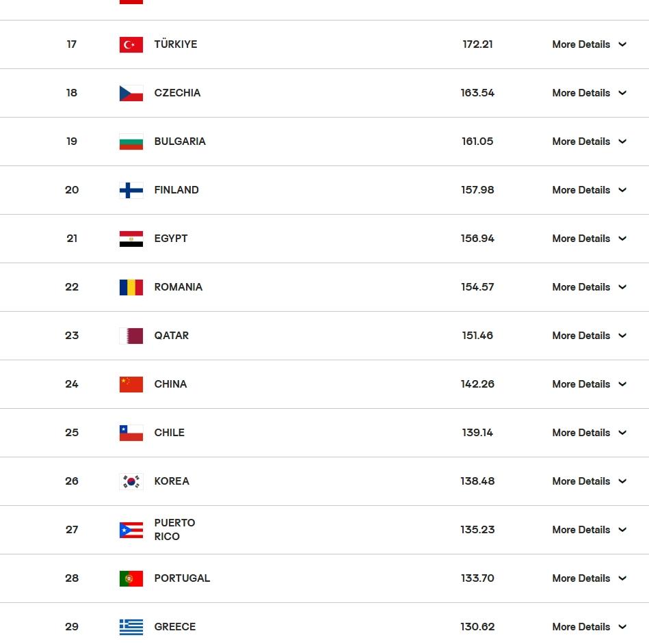Select the Qatar flag icon
649x644 pixels.
[x=131, y=336]
